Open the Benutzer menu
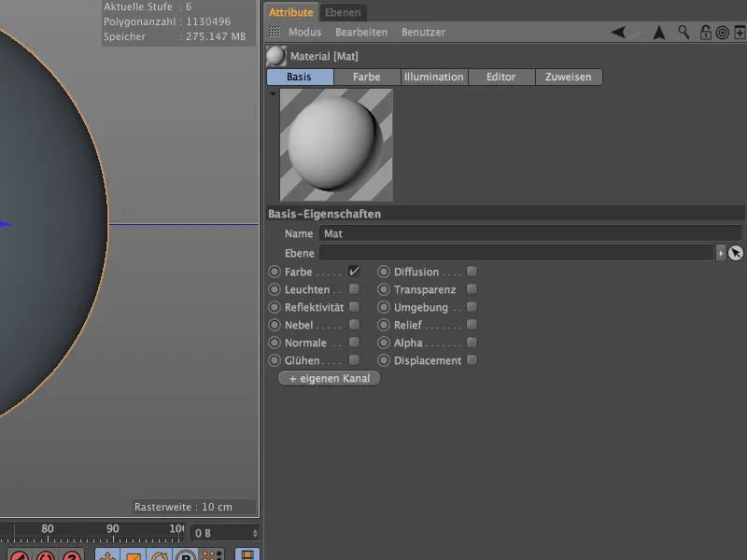 coord(423,33)
